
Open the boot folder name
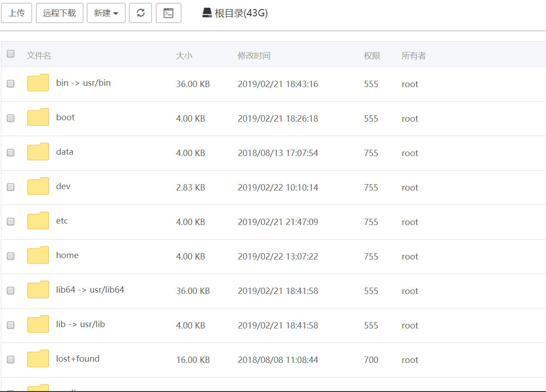point(65,117)
